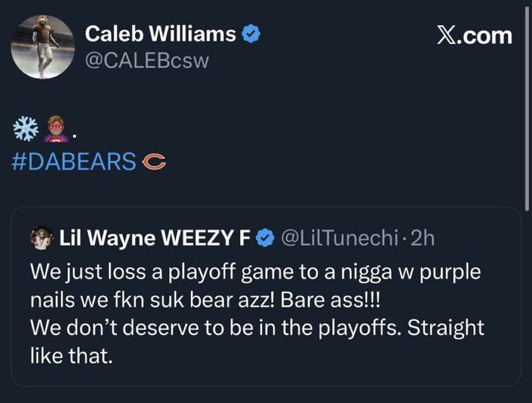Click verified badge beside Lil Wayne WEEZY F

[264, 238]
